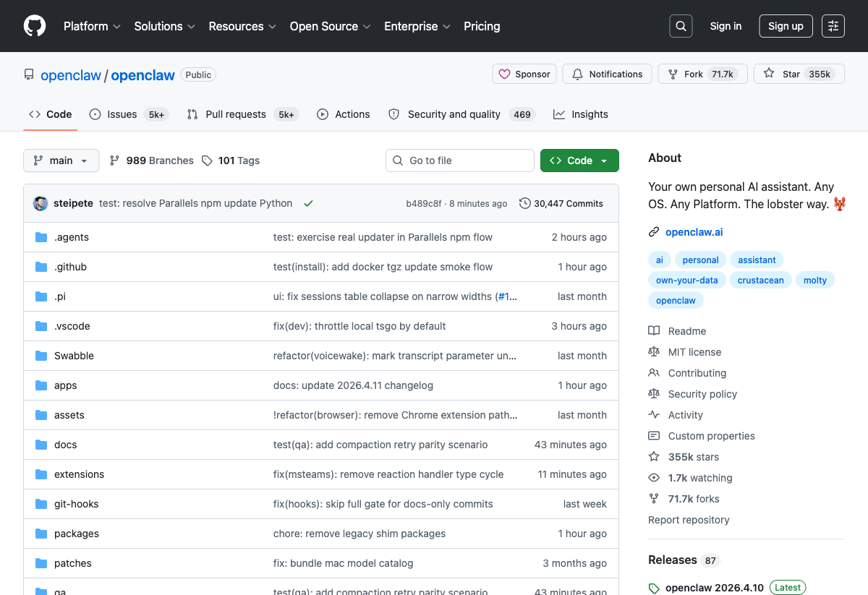Click the Go to file input field
The height and width of the screenshot is (595, 868).
click(x=459, y=160)
